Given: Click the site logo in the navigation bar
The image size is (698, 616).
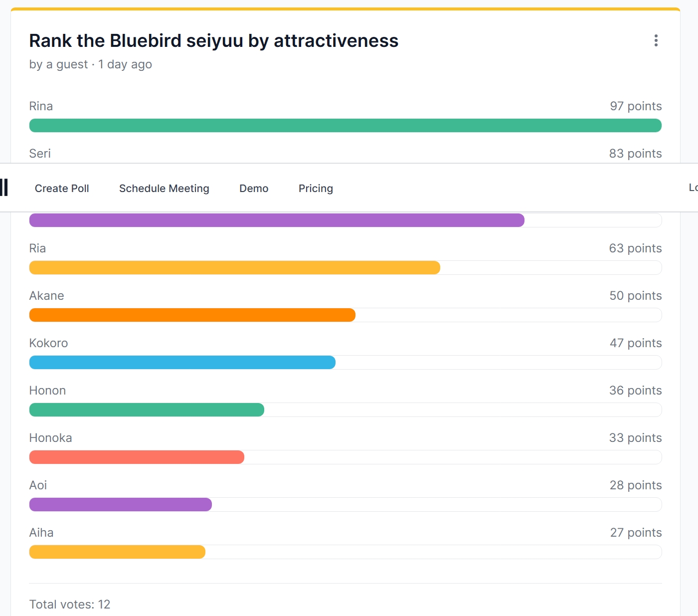Looking at the screenshot, I should click(x=4, y=188).
